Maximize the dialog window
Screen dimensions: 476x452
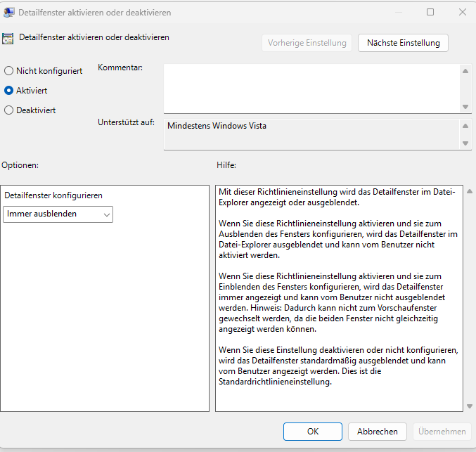pyautogui.click(x=430, y=12)
